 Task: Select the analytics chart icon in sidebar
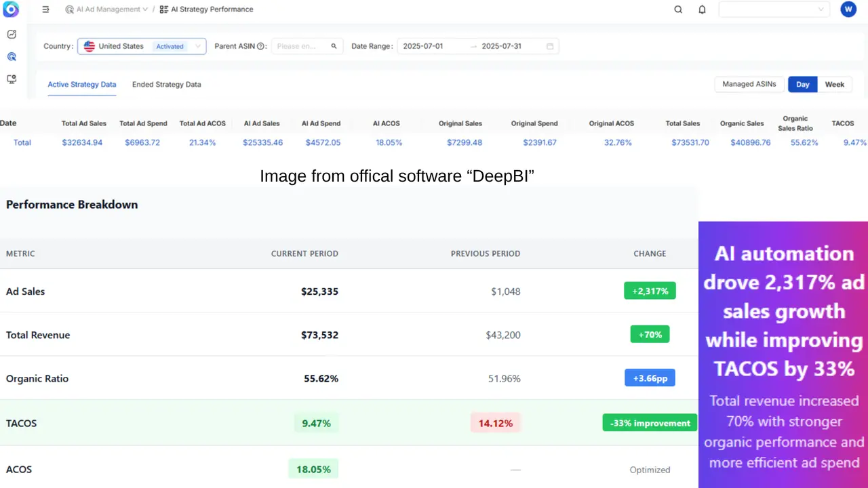pos(11,33)
